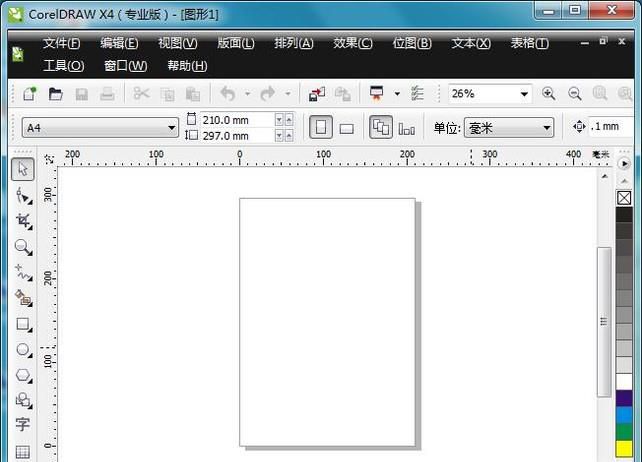This screenshot has width=642, height=462.
Task: Set page orientation to portrait
Action: coord(320,128)
